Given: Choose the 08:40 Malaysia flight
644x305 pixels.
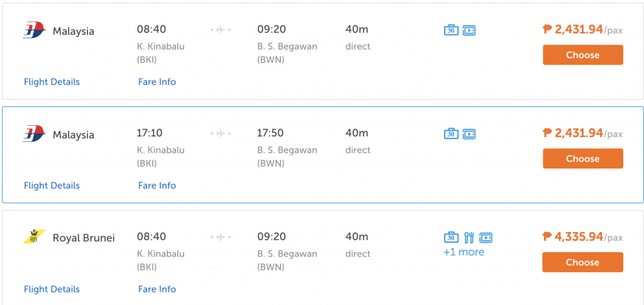Looking at the screenshot, I should [583, 55].
